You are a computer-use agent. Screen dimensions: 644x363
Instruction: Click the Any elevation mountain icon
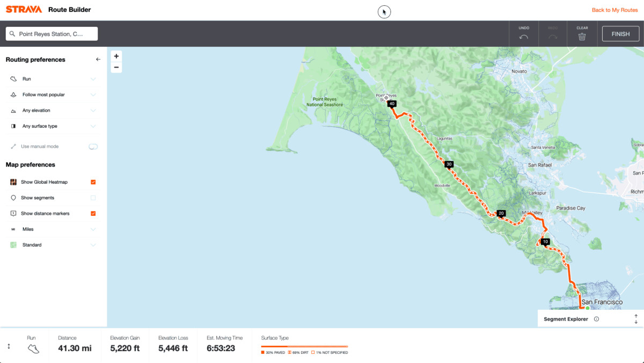[13, 111]
